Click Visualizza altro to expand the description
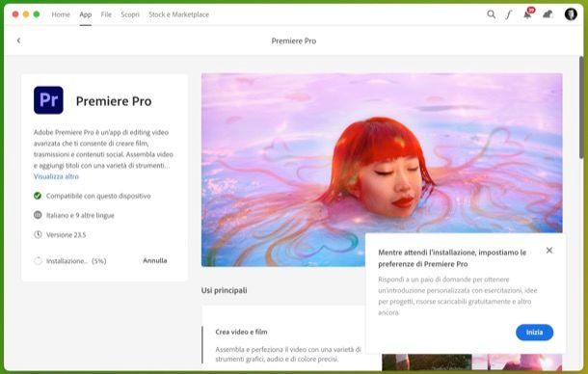 click(56, 176)
